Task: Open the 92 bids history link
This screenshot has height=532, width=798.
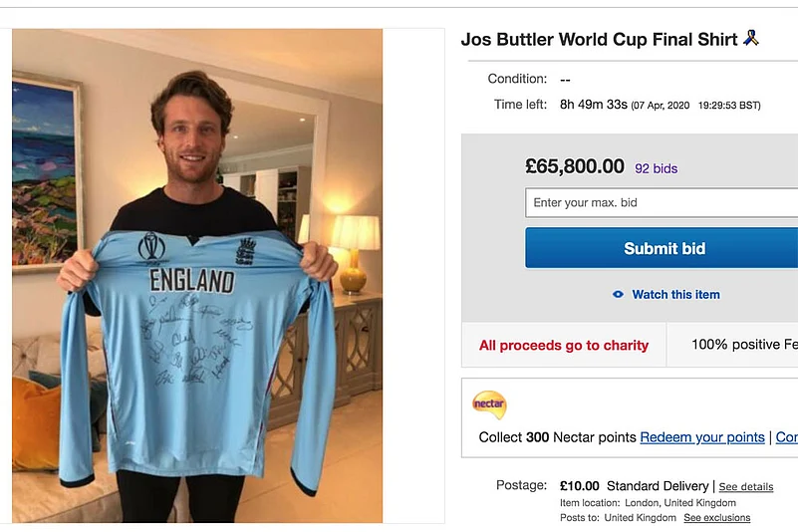Action: 656,168
